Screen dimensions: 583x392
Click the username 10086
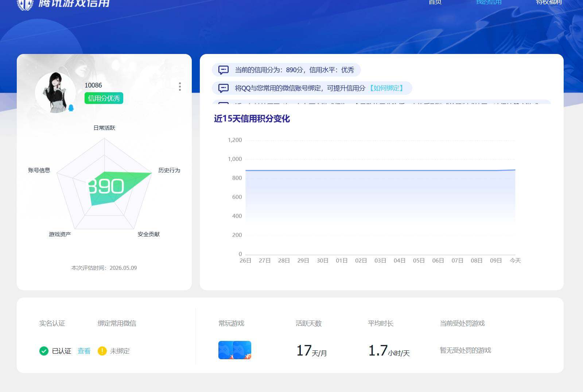pyautogui.click(x=93, y=85)
